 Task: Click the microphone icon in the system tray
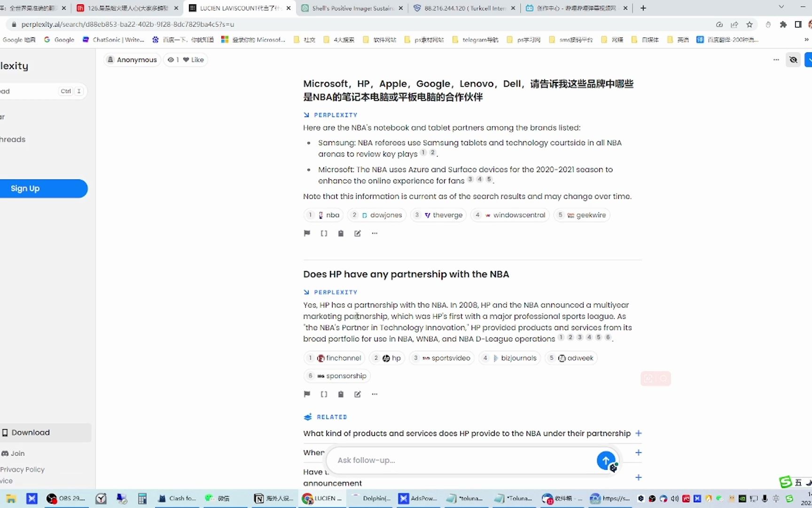pos(765,499)
